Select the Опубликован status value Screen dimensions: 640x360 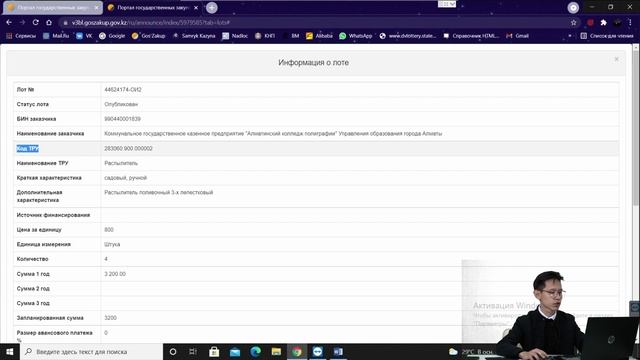coord(121,104)
